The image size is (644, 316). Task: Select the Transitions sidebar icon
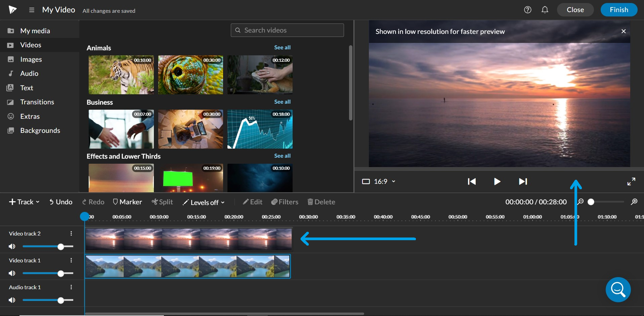pyautogui.click(x=11, y=102)
